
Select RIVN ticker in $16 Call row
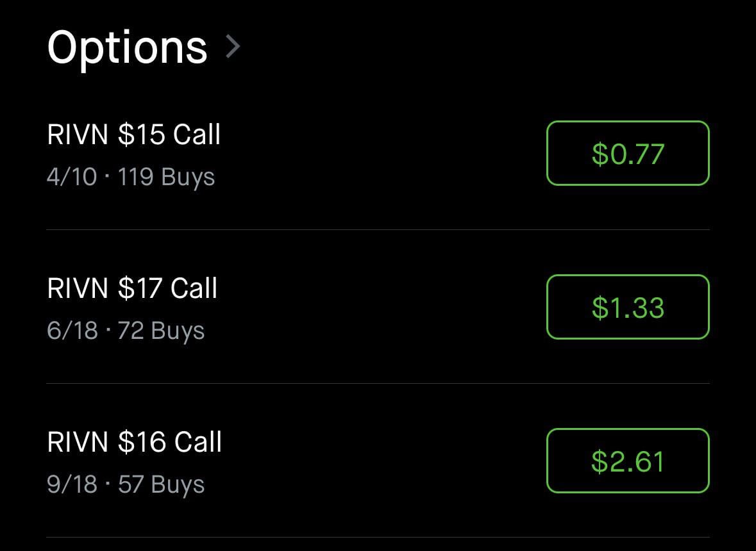point(78,443)
